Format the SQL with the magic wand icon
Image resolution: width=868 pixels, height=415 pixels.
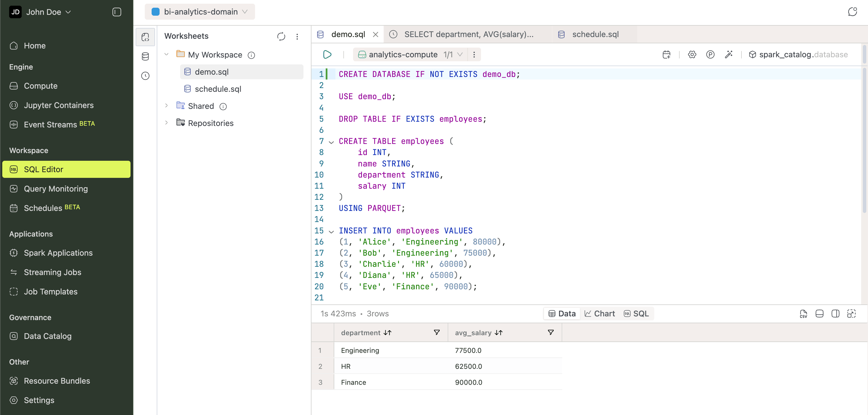[729, 54]
